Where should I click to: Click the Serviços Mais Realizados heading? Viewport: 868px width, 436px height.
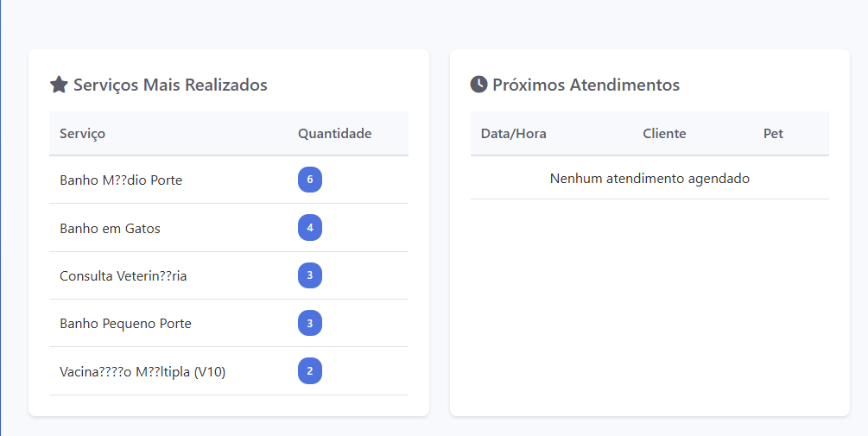pyautogui.click(x=170, y=85)
